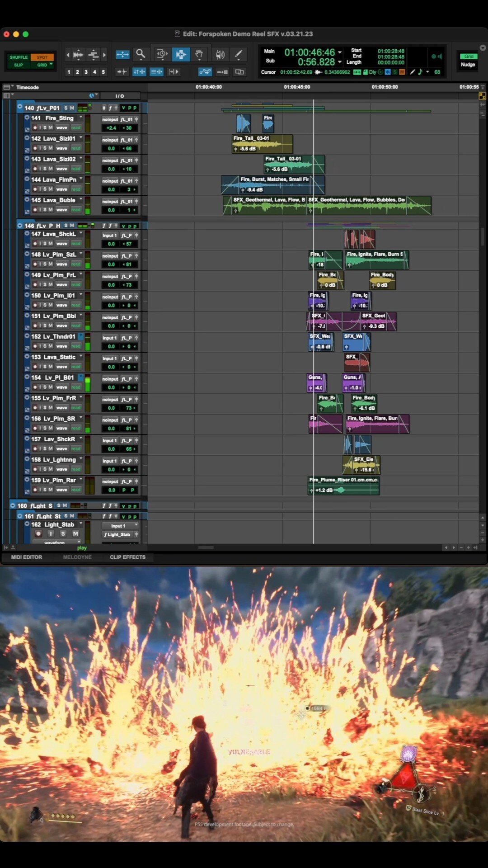
Task: Recall zoom preset 1
Action: 69,72
